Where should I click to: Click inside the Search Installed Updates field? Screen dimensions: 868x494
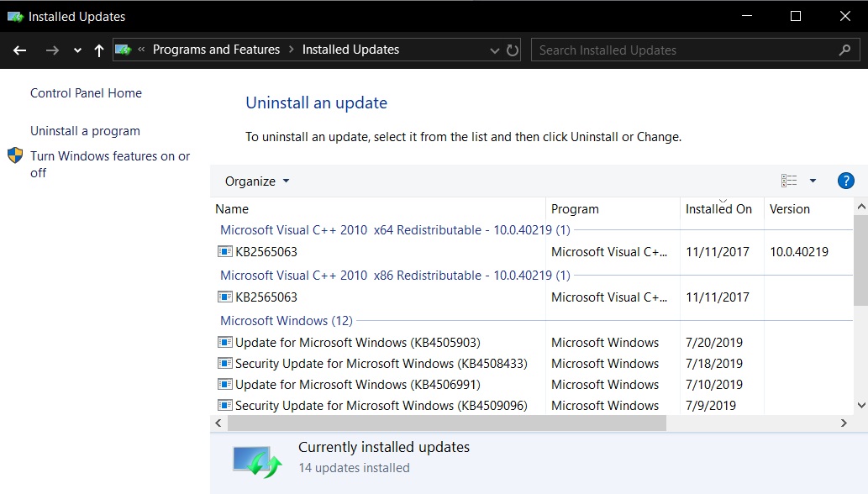(672, 50)
